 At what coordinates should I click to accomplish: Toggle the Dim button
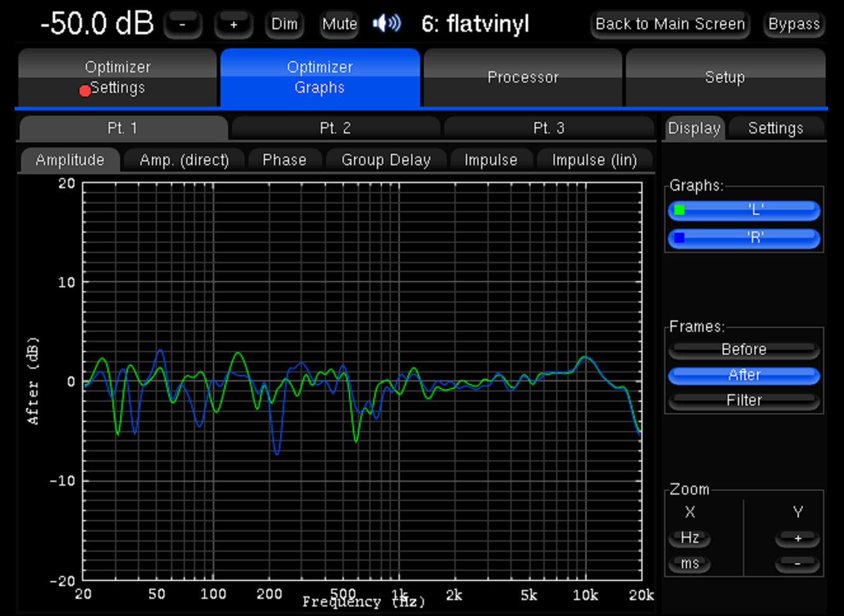pyautogui.click(x=284, y=25)
